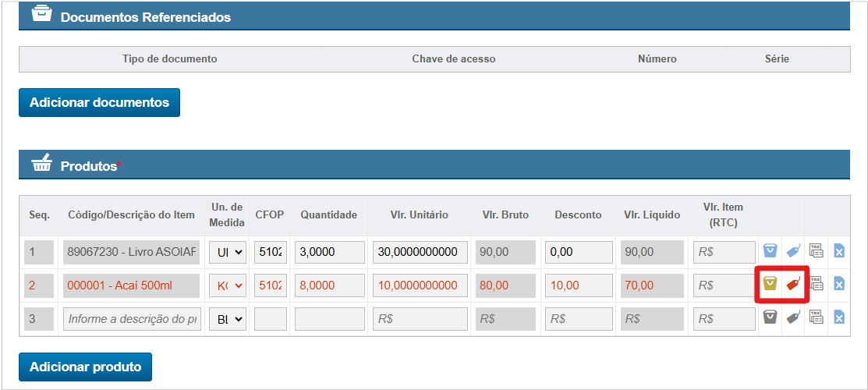868x390 pixels.
Task: Delete product row 2 with the X icon
Action: (x=839, y=285)
